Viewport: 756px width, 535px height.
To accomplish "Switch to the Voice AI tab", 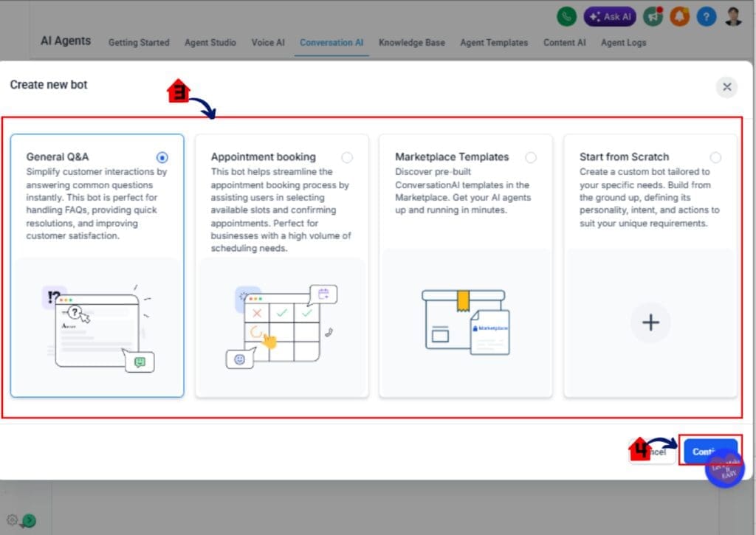I will coord(268,42).
